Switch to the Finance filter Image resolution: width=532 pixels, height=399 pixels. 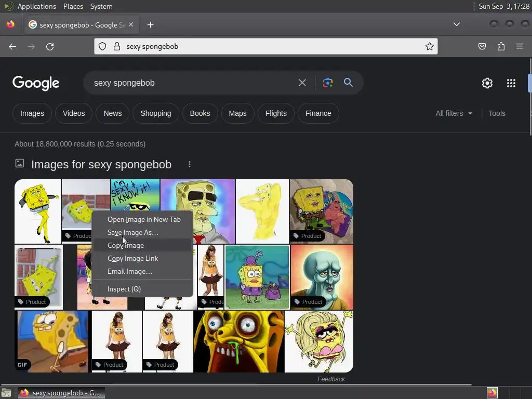click(318, 113)
